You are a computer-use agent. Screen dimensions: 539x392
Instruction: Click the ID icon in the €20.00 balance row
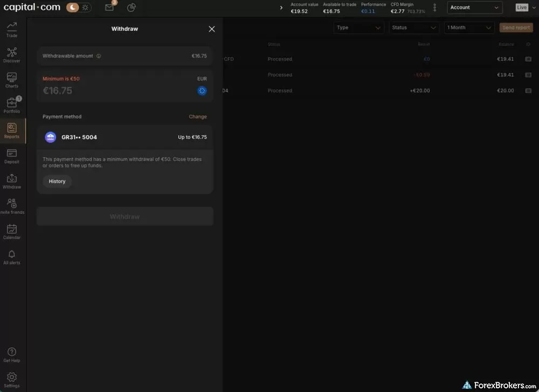click(528, 90)
